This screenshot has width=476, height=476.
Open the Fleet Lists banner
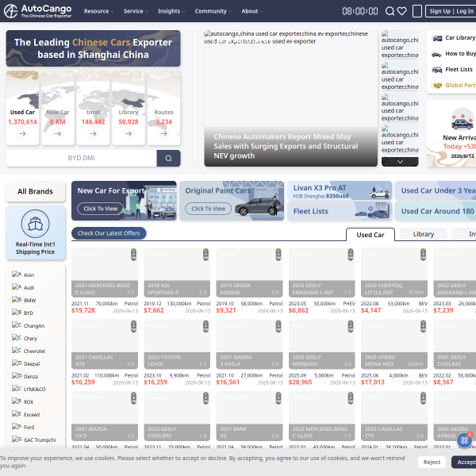[340, 211]
